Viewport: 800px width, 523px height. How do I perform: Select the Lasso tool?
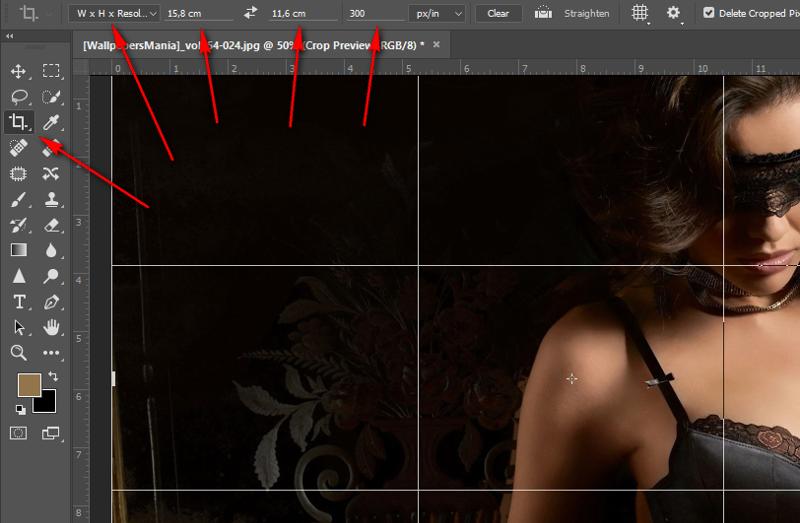tap(18, 97)
